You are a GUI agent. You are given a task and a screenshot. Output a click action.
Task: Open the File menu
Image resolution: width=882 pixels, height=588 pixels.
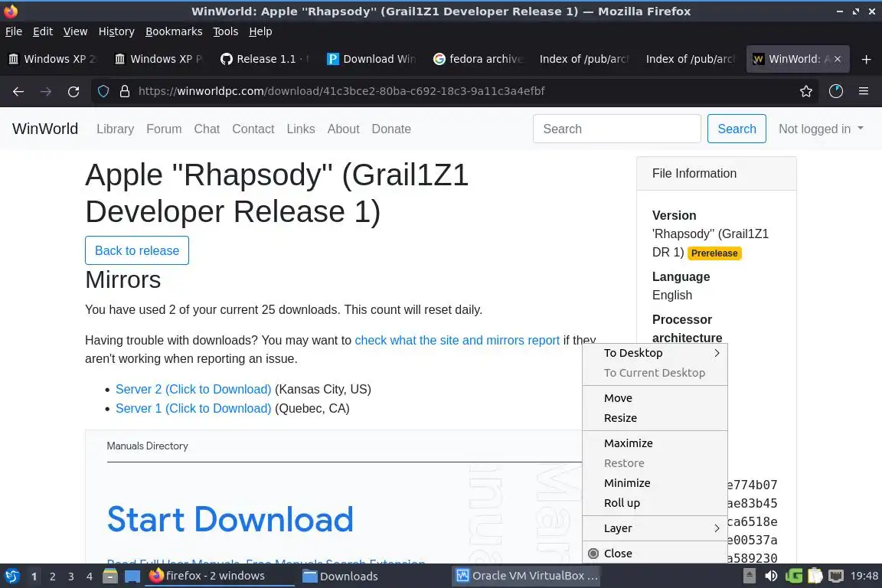tap(14, 31)
